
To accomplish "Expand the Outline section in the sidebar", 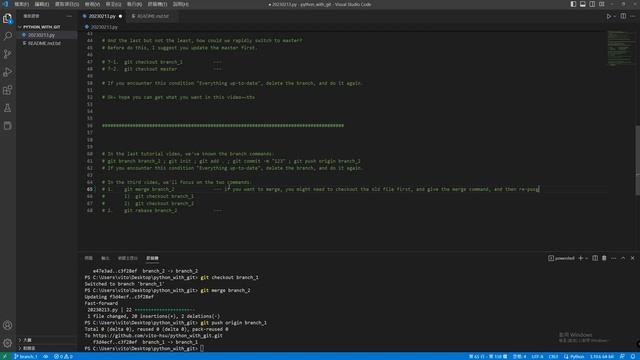I will tap(27, 340).
